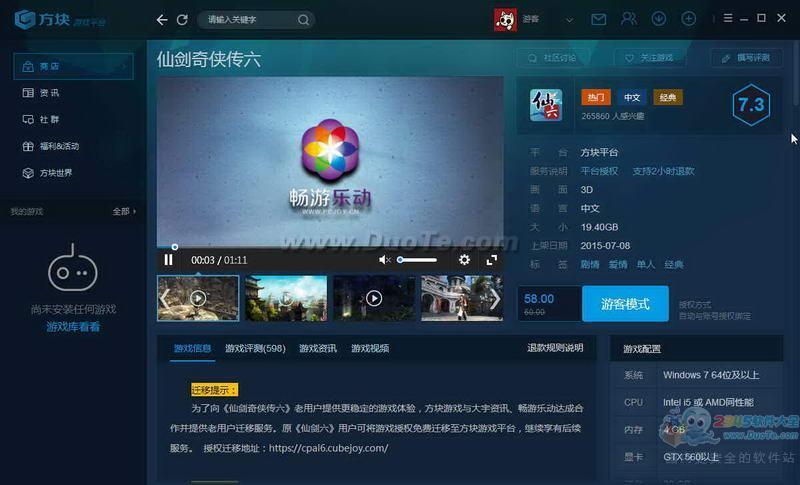Click the orange 经典 badge

click(x=668, y=97)
